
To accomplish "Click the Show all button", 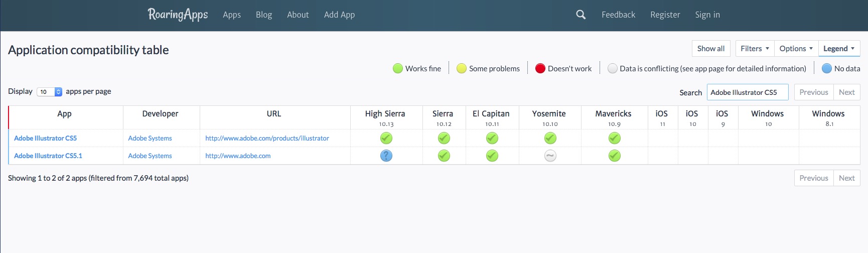I will click(711, 49).
